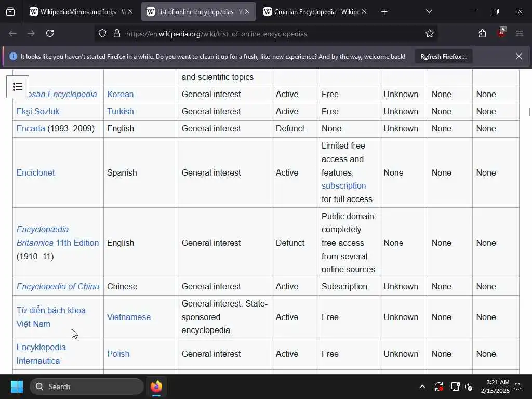Open the Korean language link
The image size is (532, 399).
point(120,94)
